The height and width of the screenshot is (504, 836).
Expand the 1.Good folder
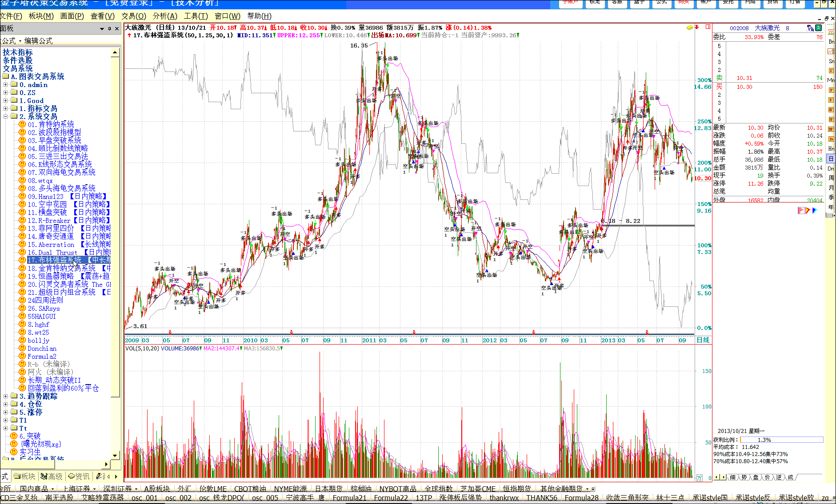pos(5,100)
